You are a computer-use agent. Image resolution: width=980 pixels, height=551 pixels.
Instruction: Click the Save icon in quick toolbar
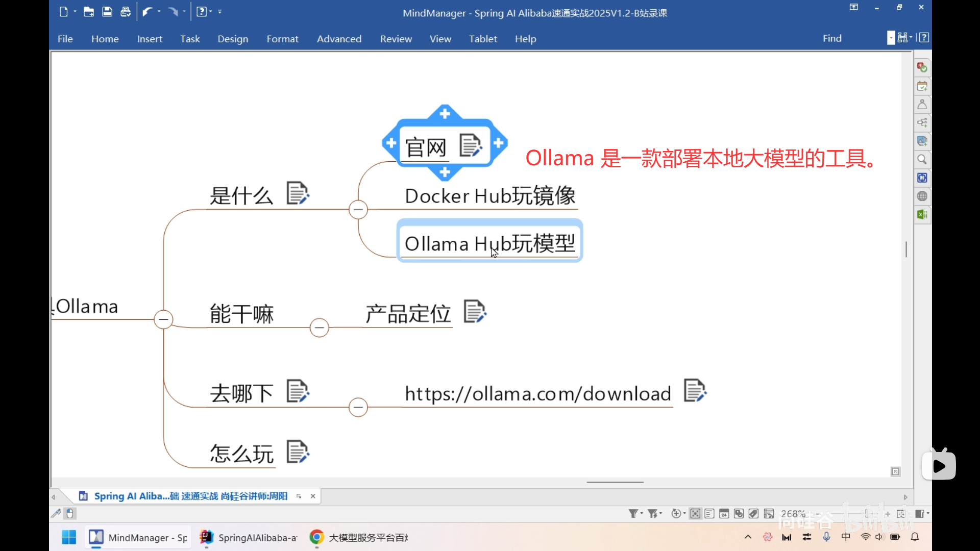pos(107,12)
